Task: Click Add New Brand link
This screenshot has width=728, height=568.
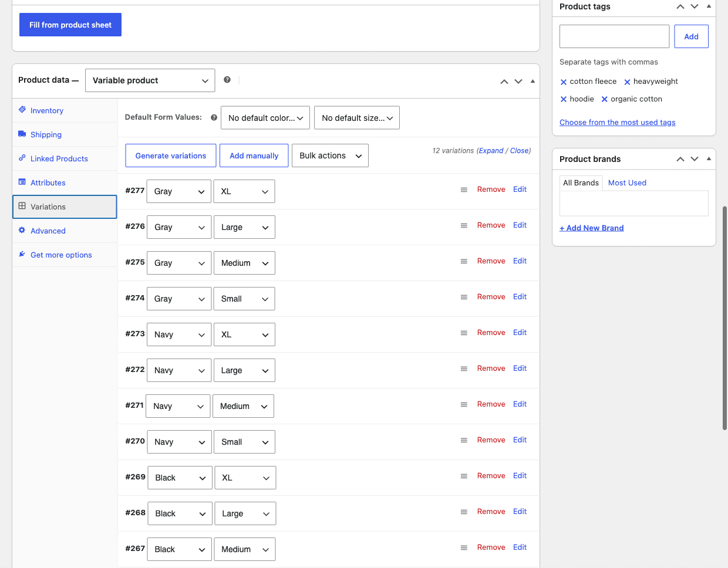Action: point(591,228)
